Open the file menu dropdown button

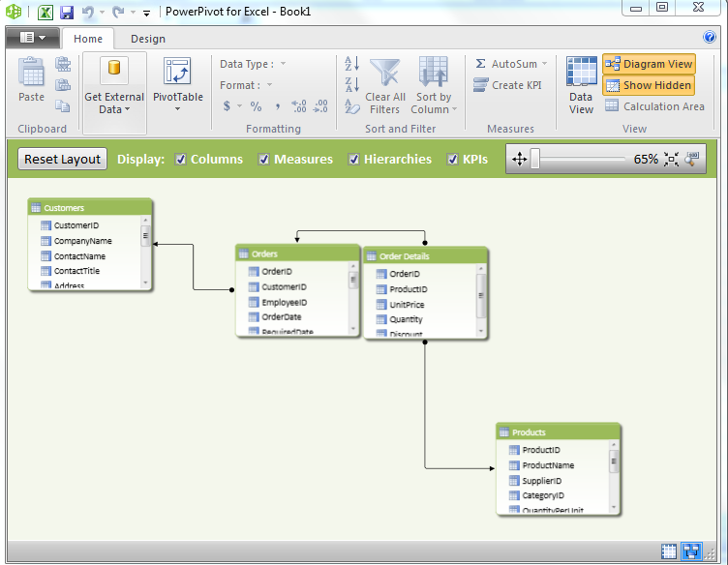click(33, 38)
